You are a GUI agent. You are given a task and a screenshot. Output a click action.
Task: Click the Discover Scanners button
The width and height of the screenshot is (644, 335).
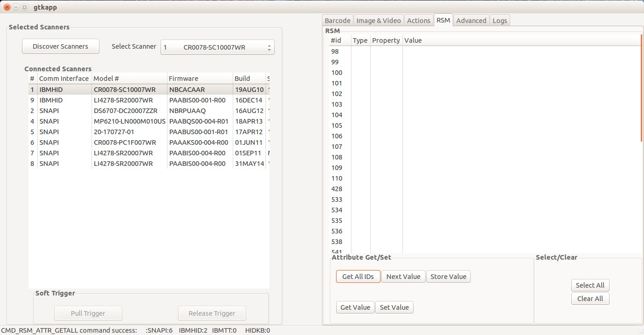coord(60,46)
